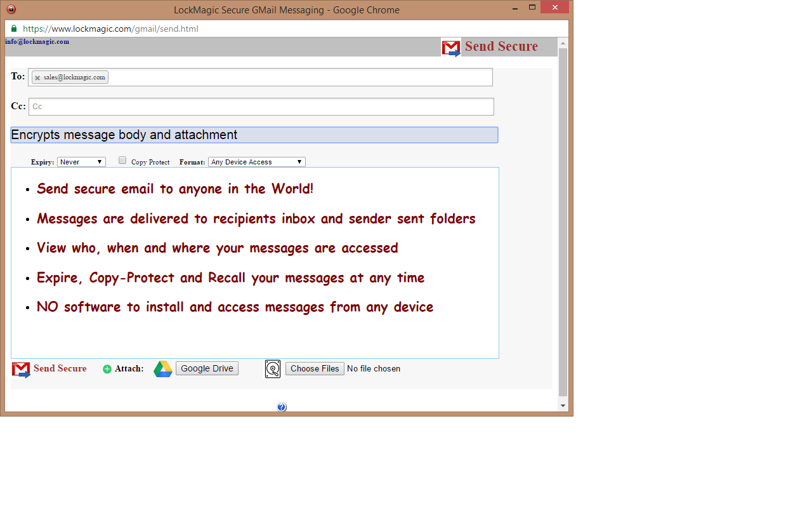The height and width of the screenshot is (508, 812).
Task: Click the green plus Attach icon
Action: (106, 369)
